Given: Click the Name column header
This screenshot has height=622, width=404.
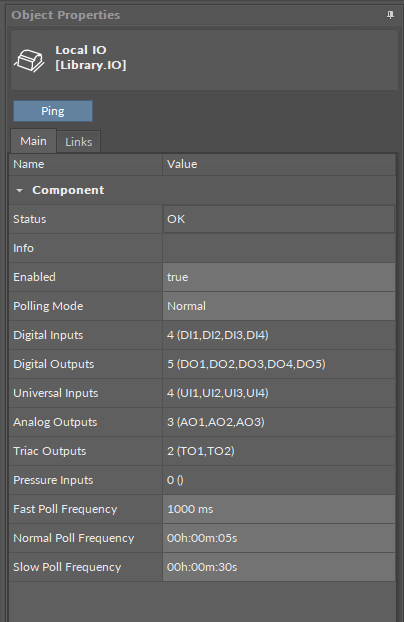Looking at the screenshot, I should [86, 164].
